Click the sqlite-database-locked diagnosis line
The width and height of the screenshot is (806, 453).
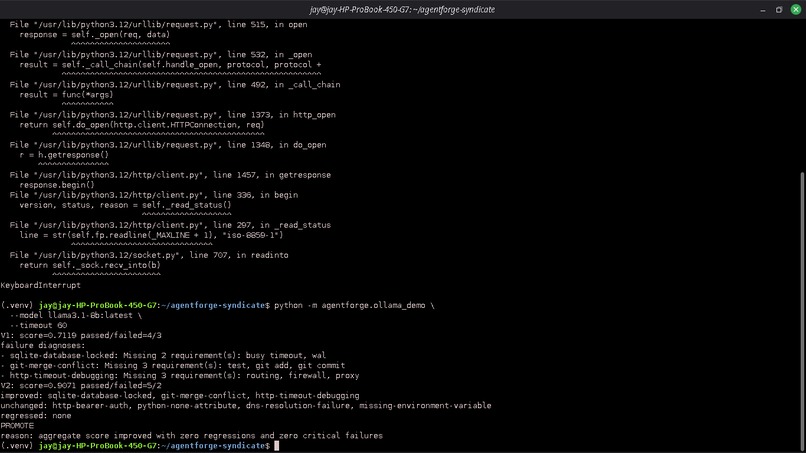click(163, 355)
